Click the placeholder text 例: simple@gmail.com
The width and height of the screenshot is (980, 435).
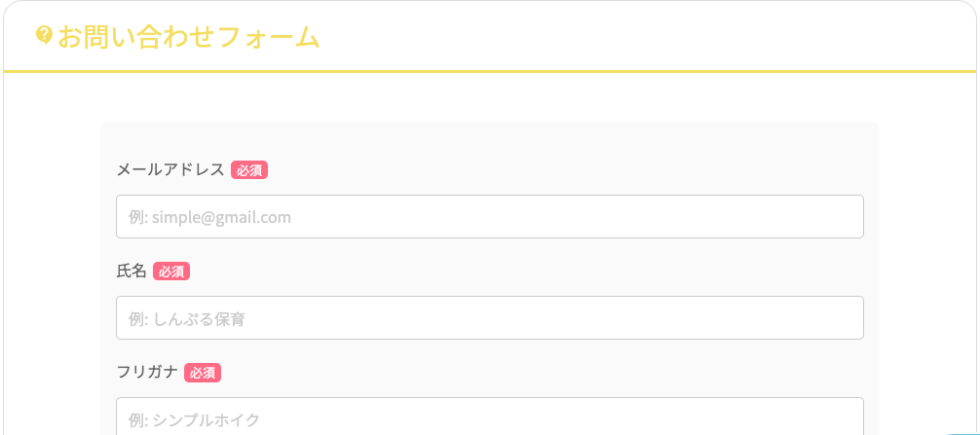pyautogui.click(x=210, y=217)
